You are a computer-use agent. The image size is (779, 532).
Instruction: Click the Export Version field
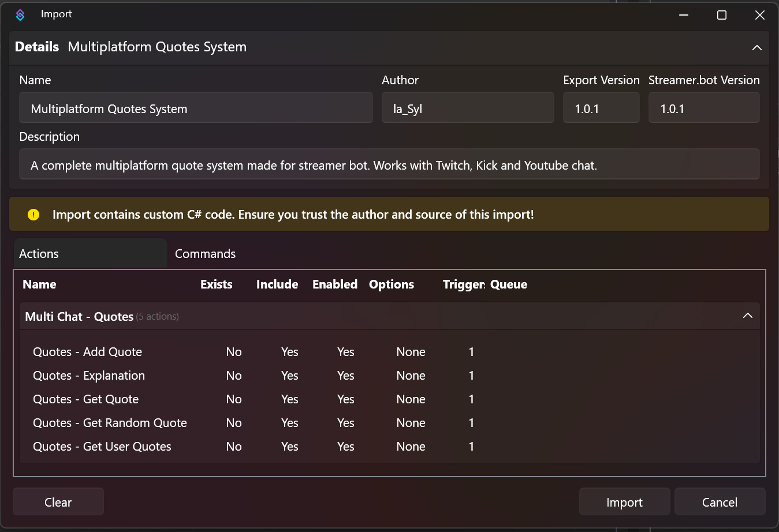tap(601, 107)
